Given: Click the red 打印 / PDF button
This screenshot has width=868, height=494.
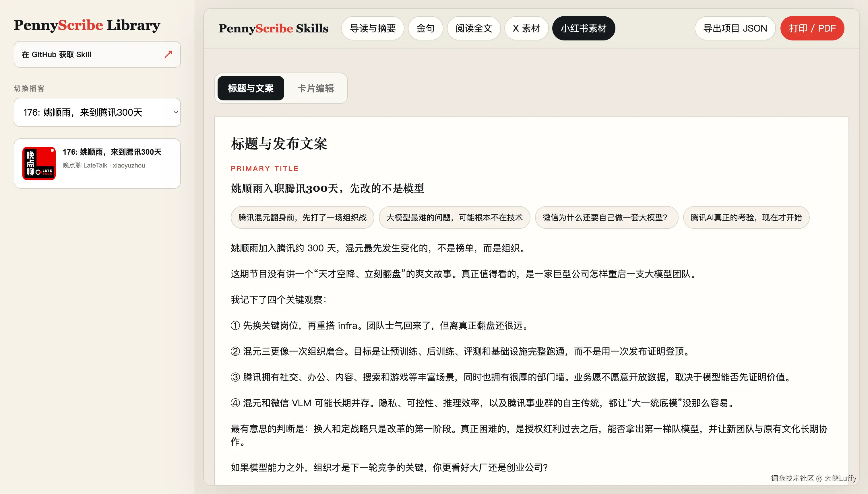Looking at the screenshot, I should tap(812, 28).
